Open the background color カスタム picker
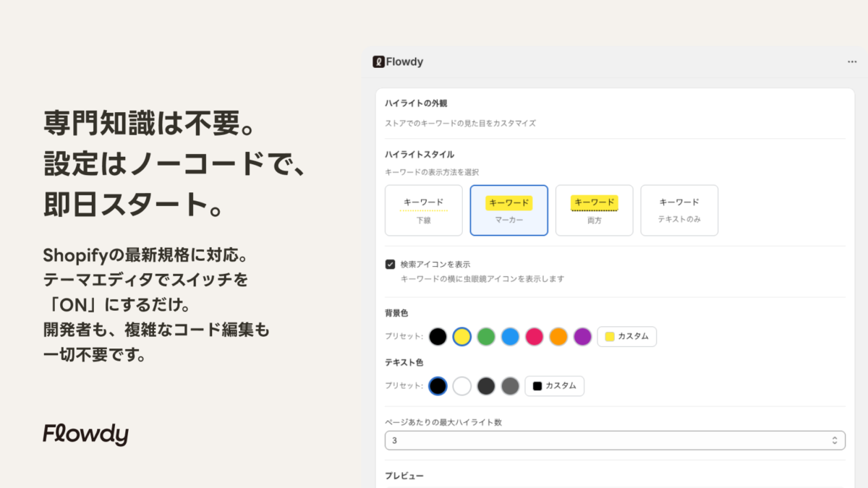Image resolution: width=868 pixels, height=488 pixels. click(627, 337)
